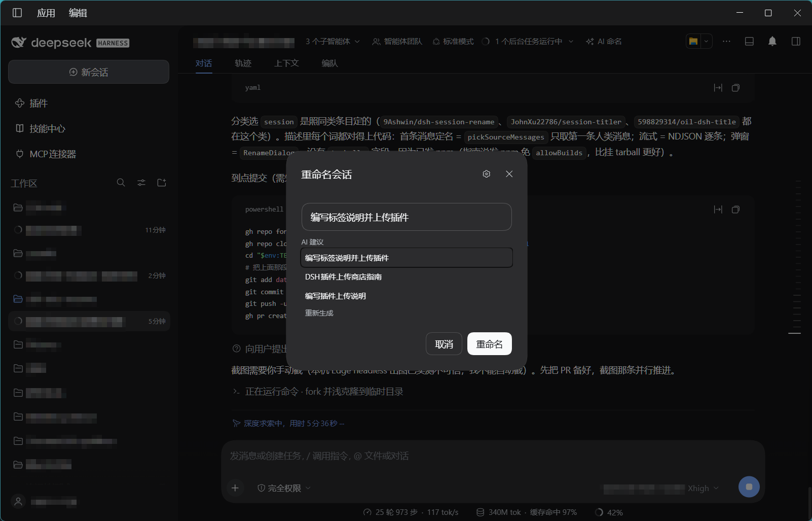Viewport: 812px width, 521px height.
Task: Click the 新会话 button
Action: tap(89, 72)
